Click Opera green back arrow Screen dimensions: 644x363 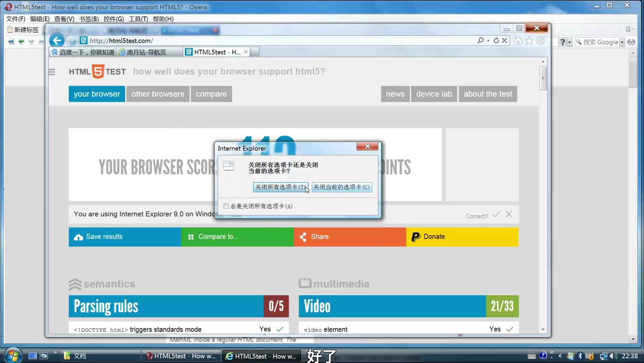pos(21,42)
